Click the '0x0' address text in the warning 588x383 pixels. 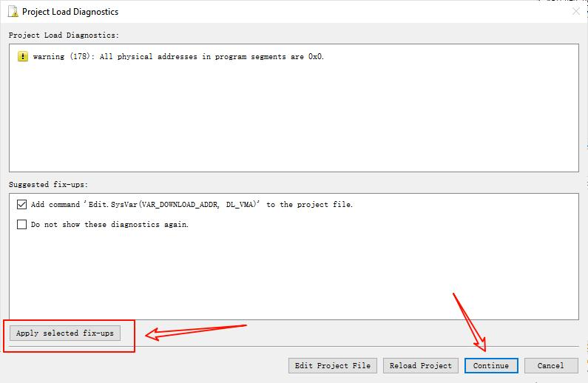(315, 57)
